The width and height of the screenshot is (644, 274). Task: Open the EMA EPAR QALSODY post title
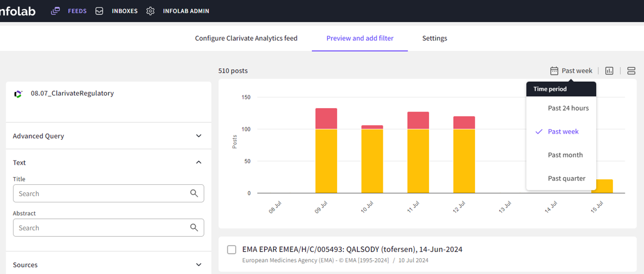[x=352, y=249]
